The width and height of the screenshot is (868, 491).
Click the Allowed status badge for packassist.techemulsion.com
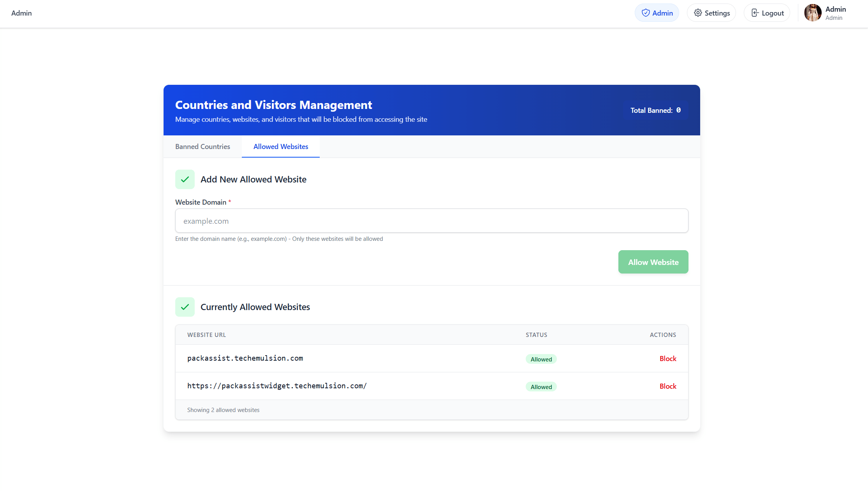(541, 359)
